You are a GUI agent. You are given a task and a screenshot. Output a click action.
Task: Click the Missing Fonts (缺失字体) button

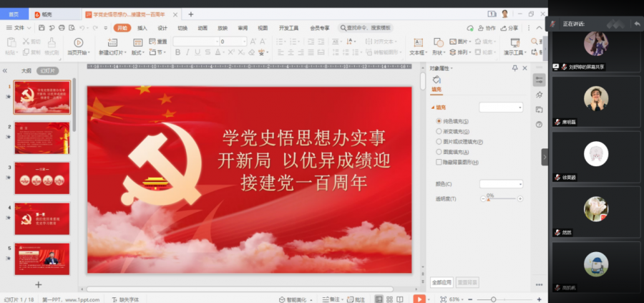[x=125, y=299]
